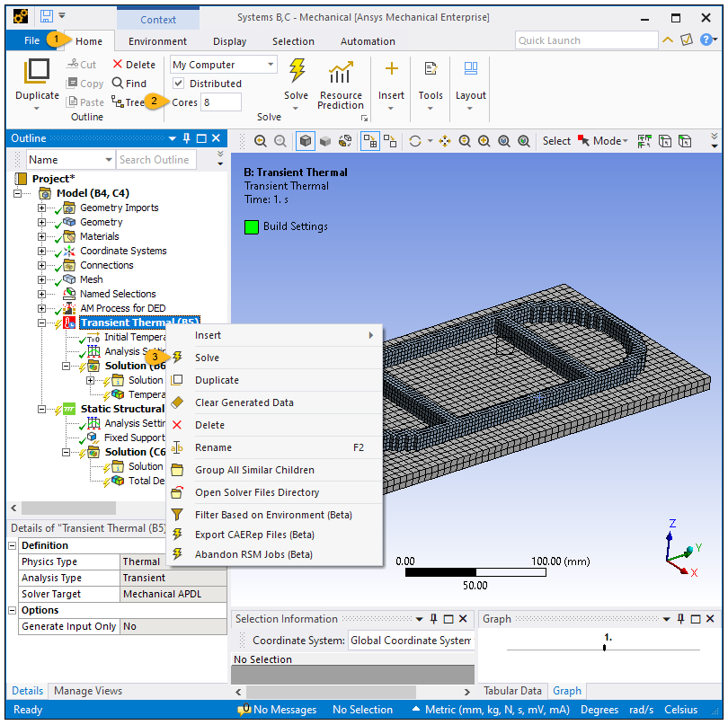728x725 pixels.
Task: Pin the Outline panel
Action: [187, 137]
